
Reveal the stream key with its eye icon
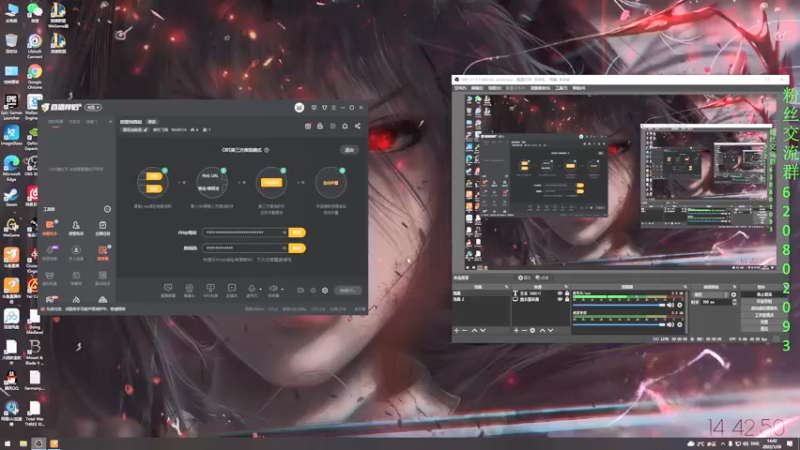[x=284, y=248]
